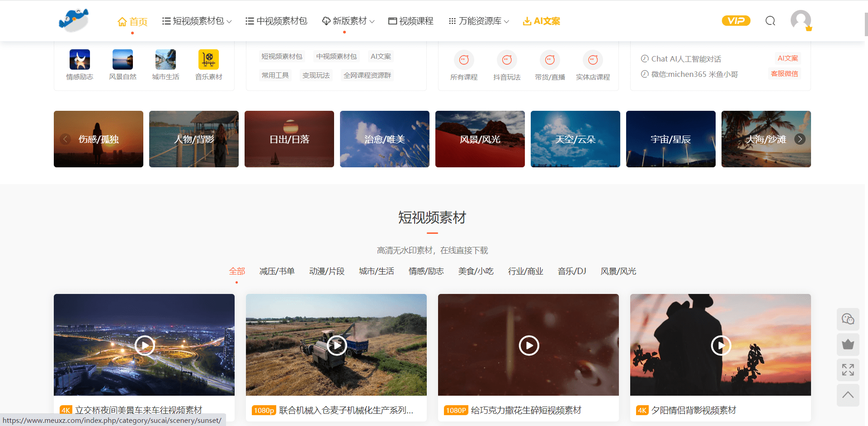The image size is (868, 426).
Task: Click the carousel previous arrow
Action: 65,139
